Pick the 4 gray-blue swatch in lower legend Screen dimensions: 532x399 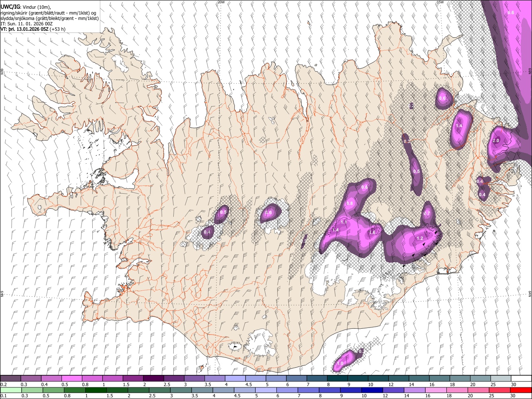tap(223, 390)
